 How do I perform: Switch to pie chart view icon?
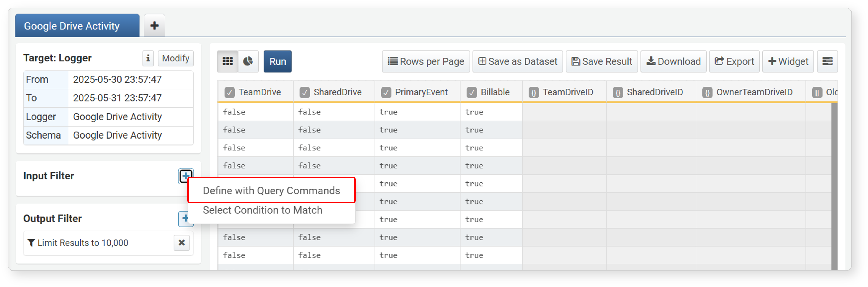click(248, 61)
